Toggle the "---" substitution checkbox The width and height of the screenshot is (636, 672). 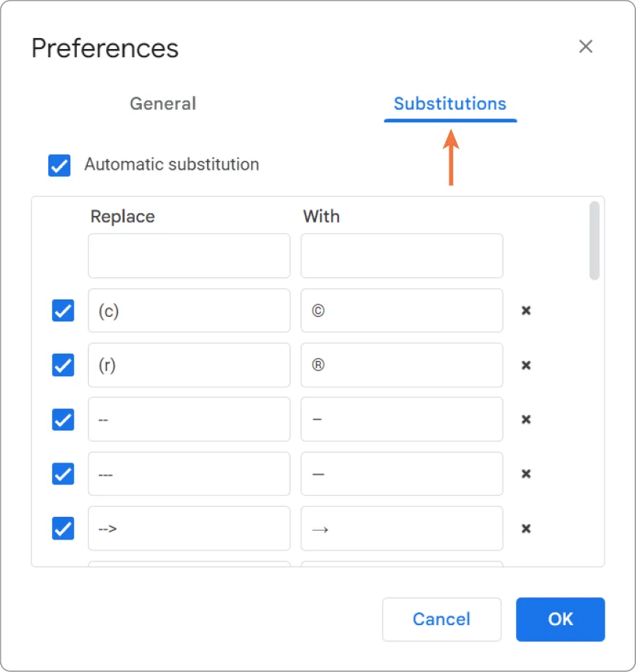pyautogui.click(x=63, y=474)
